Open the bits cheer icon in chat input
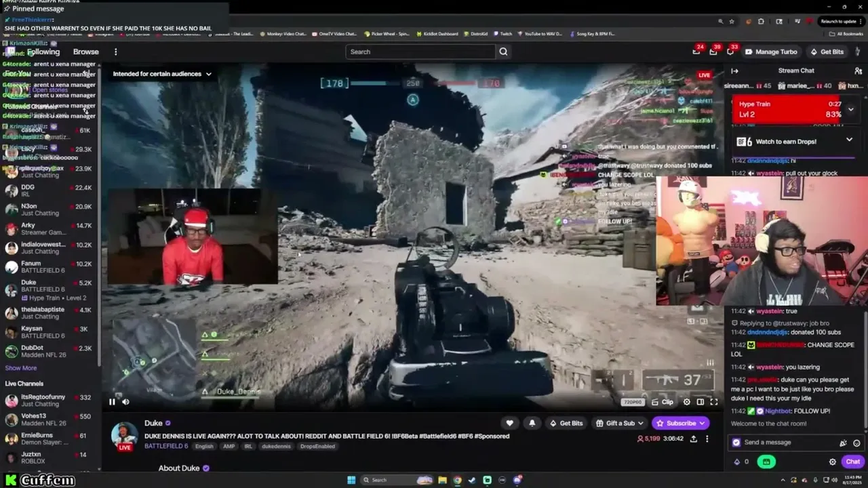 tap(843, 443)
